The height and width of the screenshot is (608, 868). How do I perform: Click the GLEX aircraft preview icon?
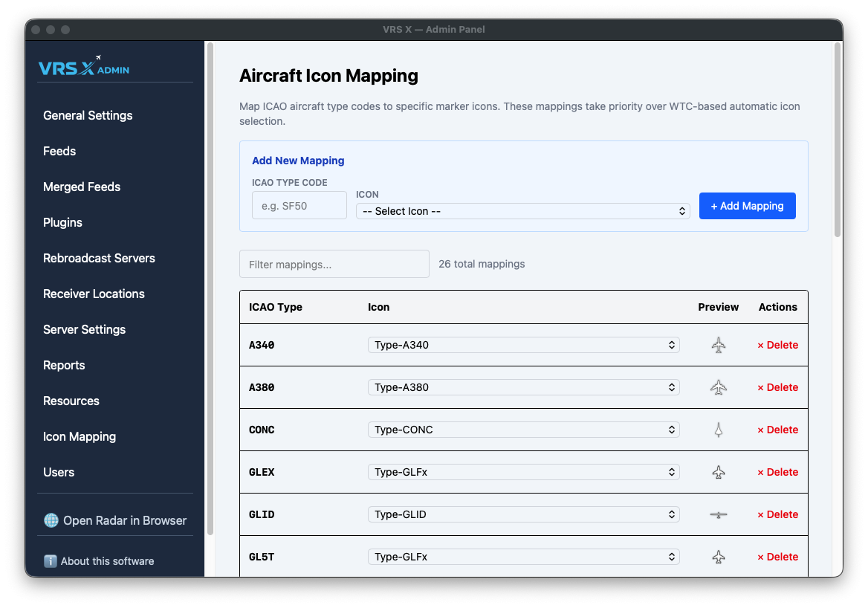click(718, 472)
